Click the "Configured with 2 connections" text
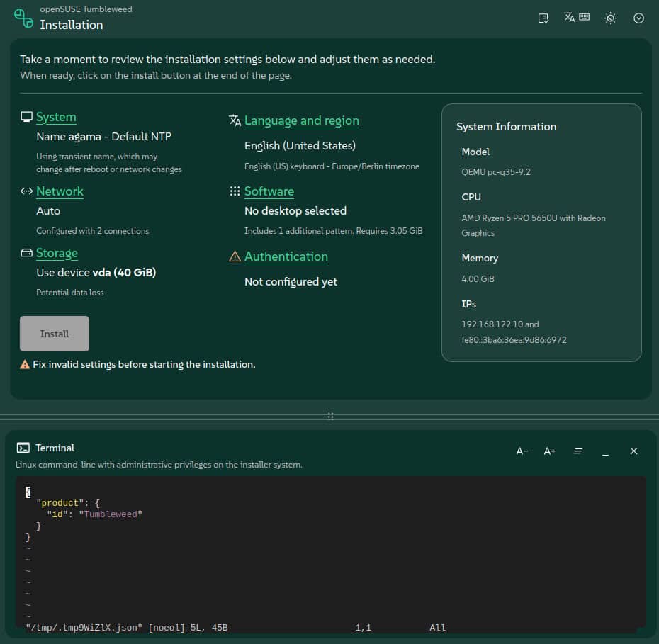 (x=92, y=231)
